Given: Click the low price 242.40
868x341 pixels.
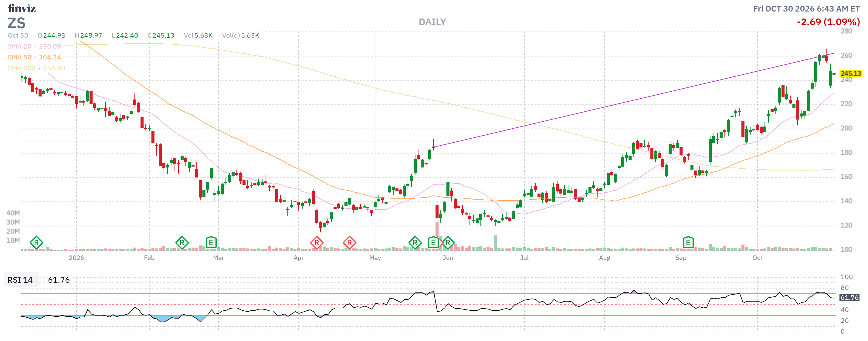Looking at the screenshot, I should point(127,35).
